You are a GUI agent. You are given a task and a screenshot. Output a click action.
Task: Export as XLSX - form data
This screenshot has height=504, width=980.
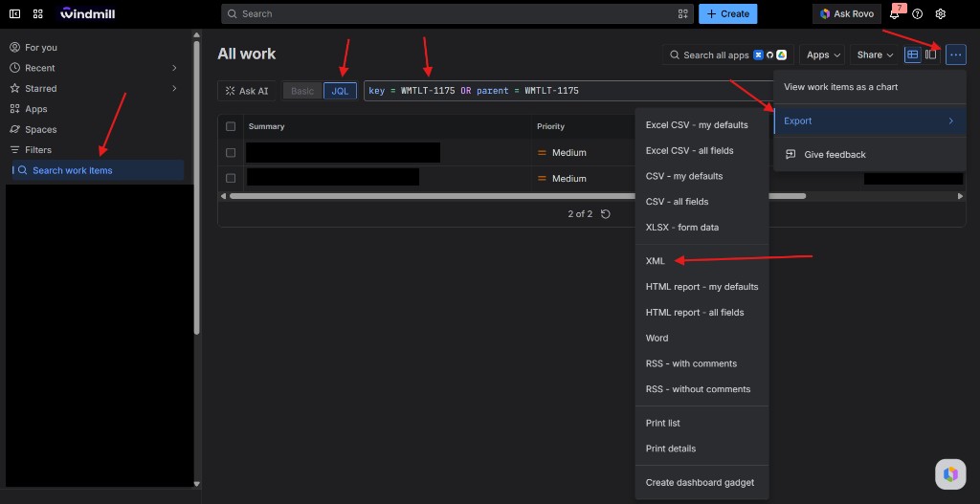pyautogui.click(x=702, y=228)
